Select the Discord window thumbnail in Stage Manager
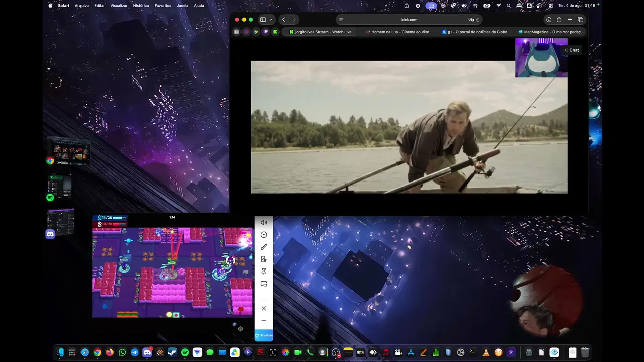Image resolution: width=644 pixels, height=362 pixels. pos(60,223)
